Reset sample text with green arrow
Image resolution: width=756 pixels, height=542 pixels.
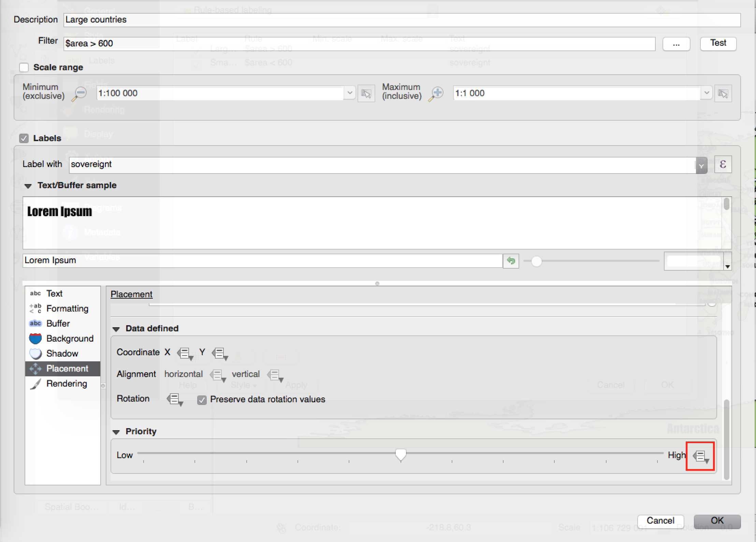click(511, 261)
